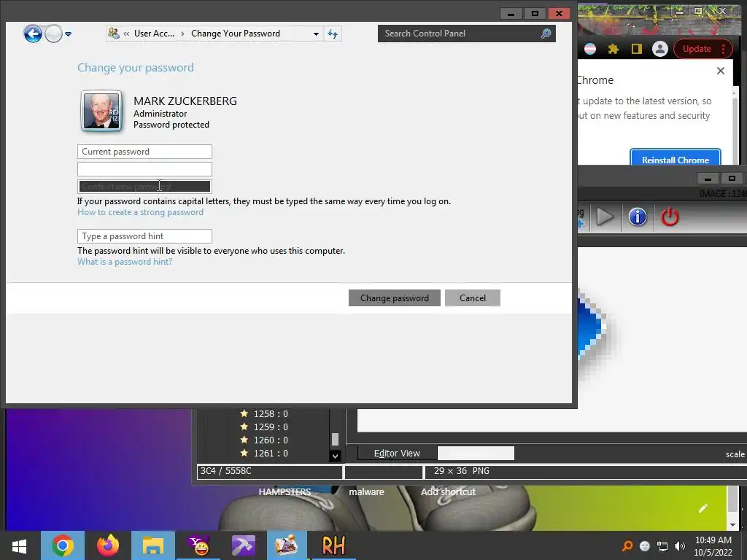Click the orange search tray icon

pos(627,545)
